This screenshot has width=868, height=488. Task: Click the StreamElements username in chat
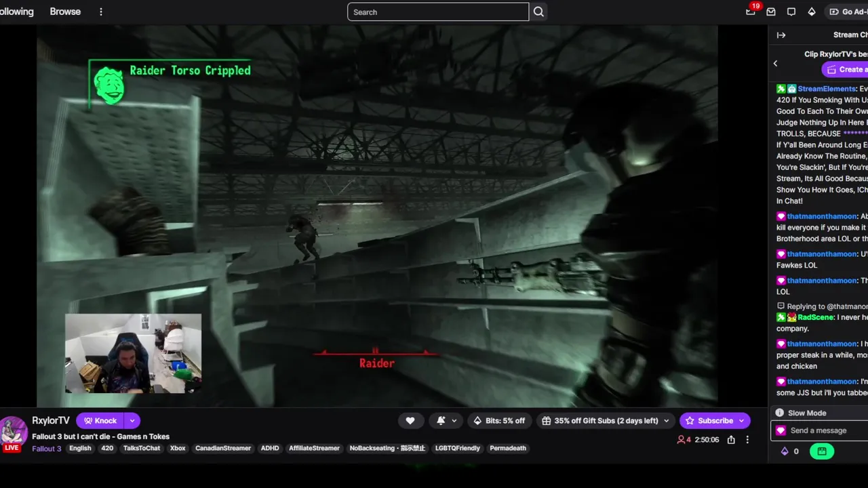827,89
